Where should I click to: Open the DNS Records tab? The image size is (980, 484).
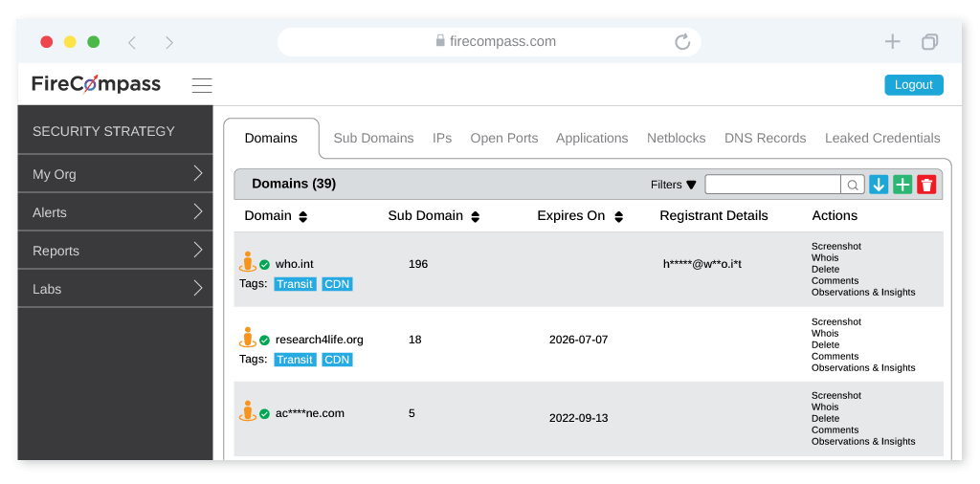pos(766,138)
